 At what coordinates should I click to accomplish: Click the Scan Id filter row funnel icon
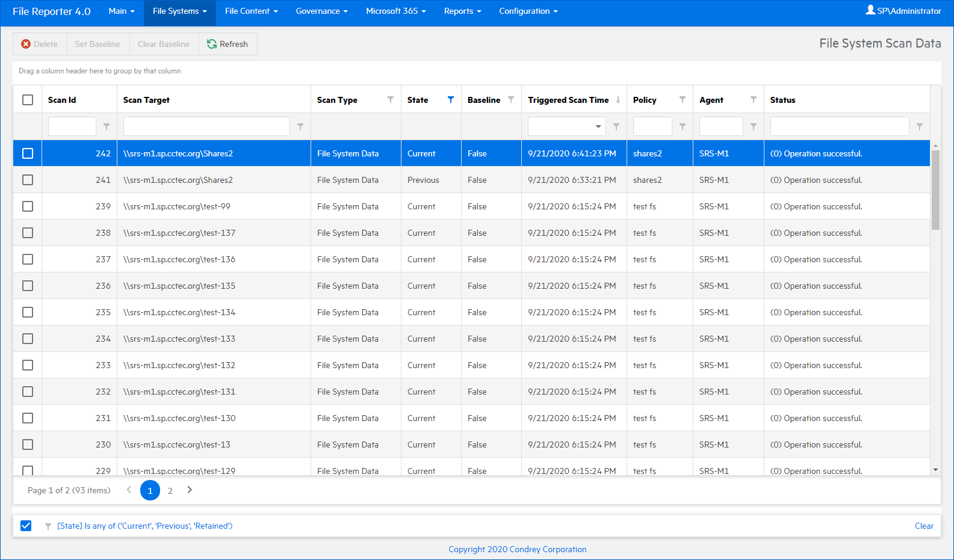(x=107, y=127)
